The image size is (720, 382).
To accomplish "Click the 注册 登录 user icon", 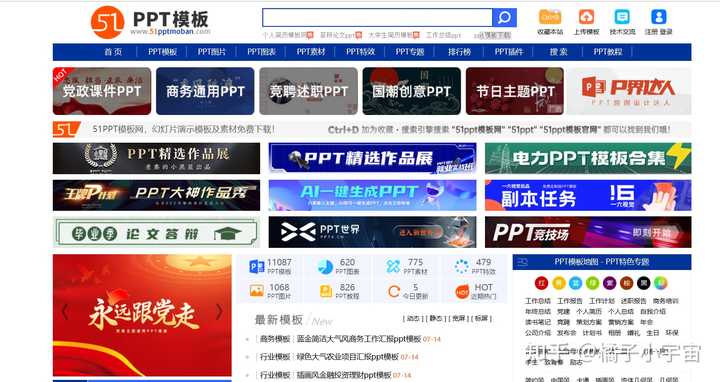I will coord(658,17).
